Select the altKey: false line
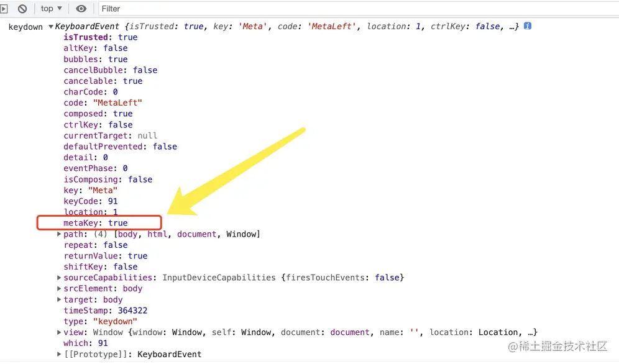 point(96,48)
